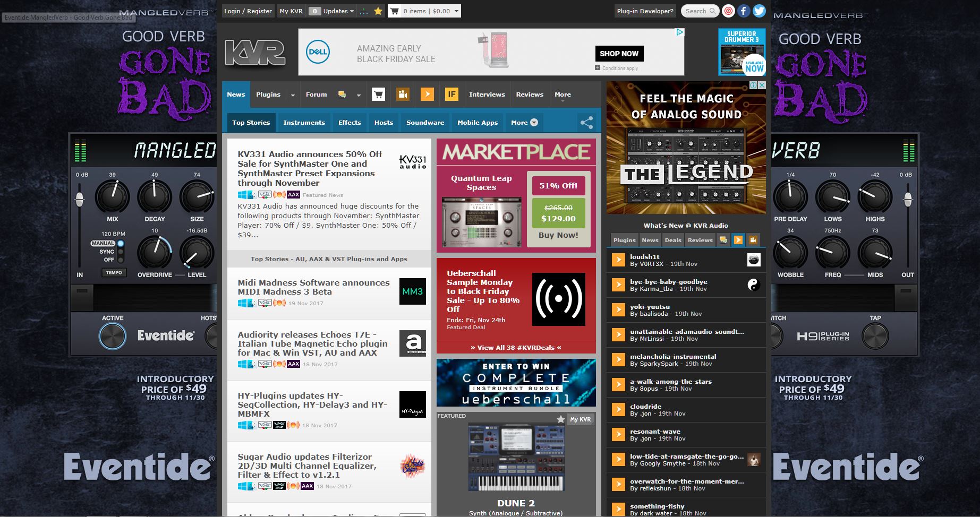This screenshot has width=980, height=517.
Task: Open the Facebook icon in the top bar
Action: [744, 11]
